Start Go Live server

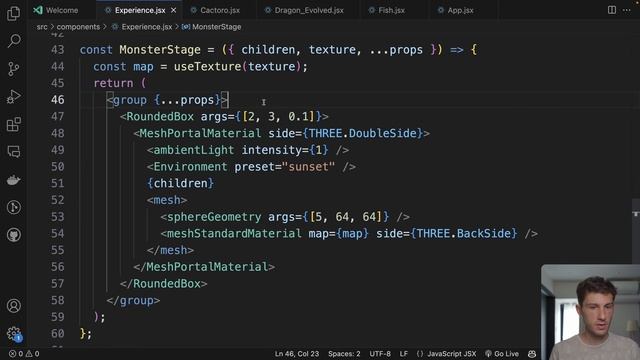(502, 354)
